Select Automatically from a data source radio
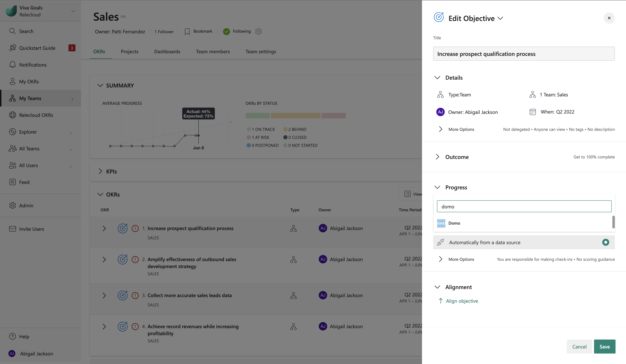The width and height of the screenshot is (626, 364). click(x=605, y=242)
